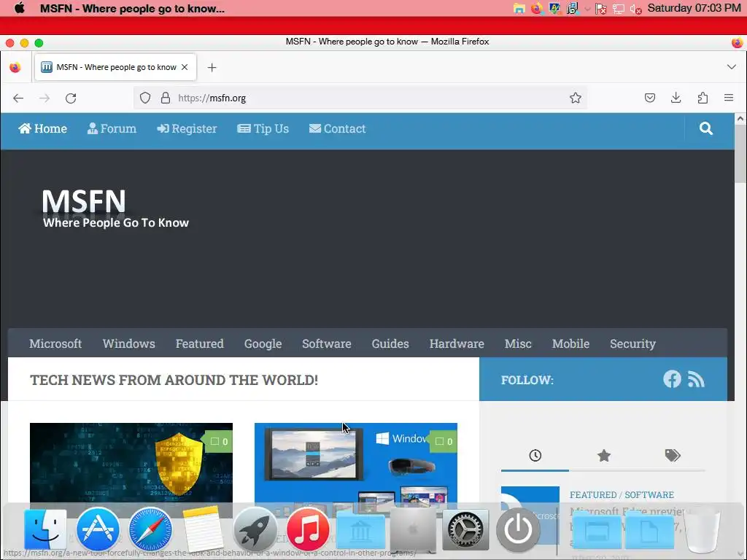Image resolution: width=747 pixels, height=560 pixels.
Task: Bookmark this page with the star icon
Action: click(576, 98)
